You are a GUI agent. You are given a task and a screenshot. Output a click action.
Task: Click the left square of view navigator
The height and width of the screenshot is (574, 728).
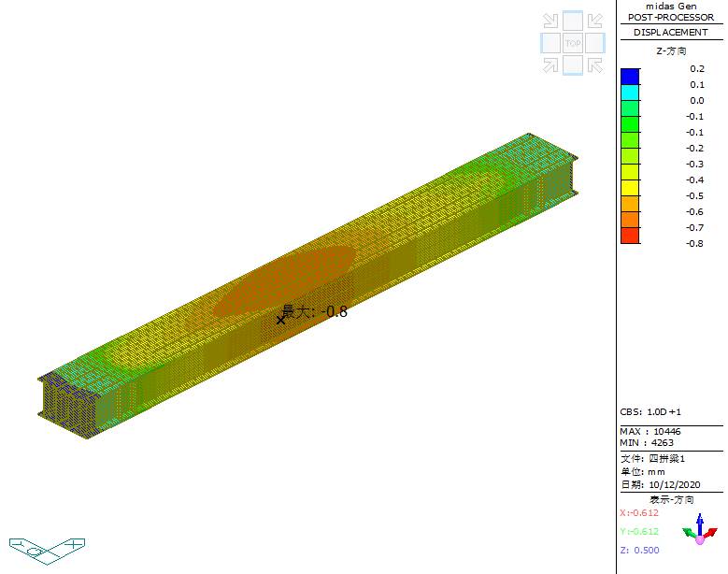(x=550, y=43)
